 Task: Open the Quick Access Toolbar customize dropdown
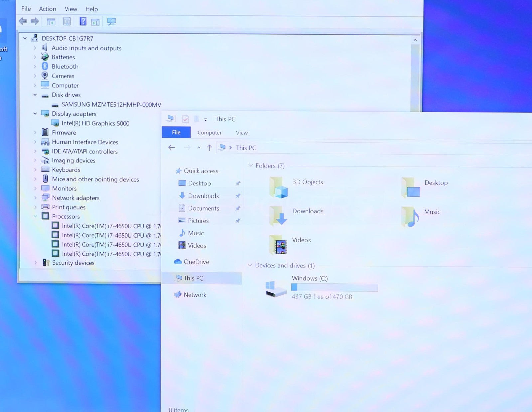206,120
